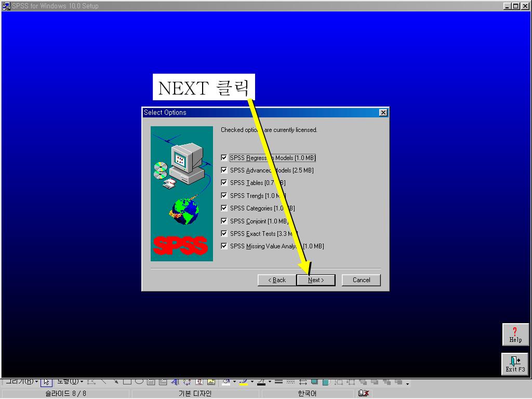
Task: Go back with the Back button
Action: 277,280
